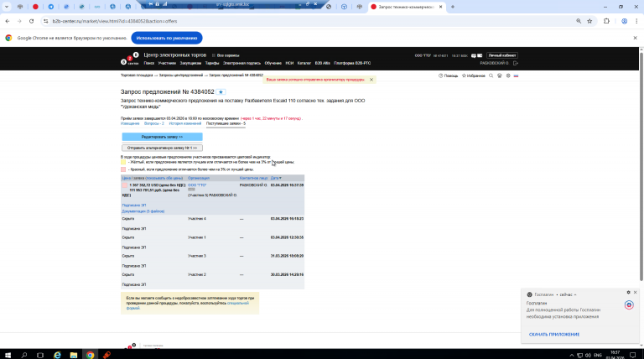The height and width of the screenshot is (359, 644).
Task: Open the 'Вопросы - 2' tab
Action: (154, 123)
